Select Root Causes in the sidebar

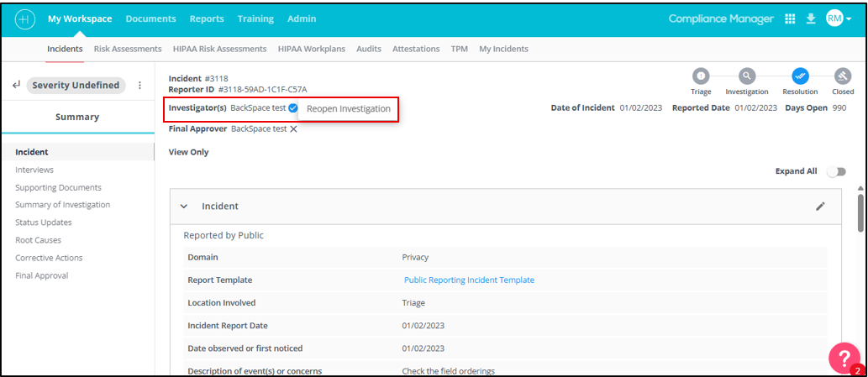tap(38, 240)
